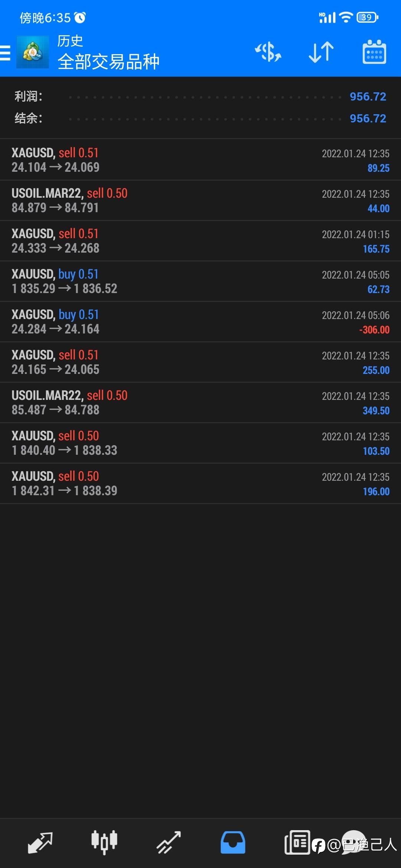Image resolution: width=401 pixels, height=868 pixels.
Task: Open the Trade tab trend icon
Action: pos(169,842)
